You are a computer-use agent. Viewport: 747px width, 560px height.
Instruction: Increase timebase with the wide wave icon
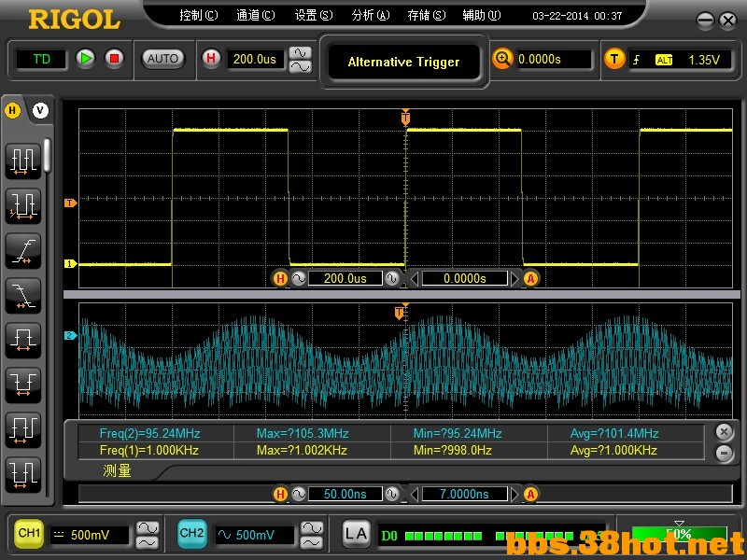[300, 66]
